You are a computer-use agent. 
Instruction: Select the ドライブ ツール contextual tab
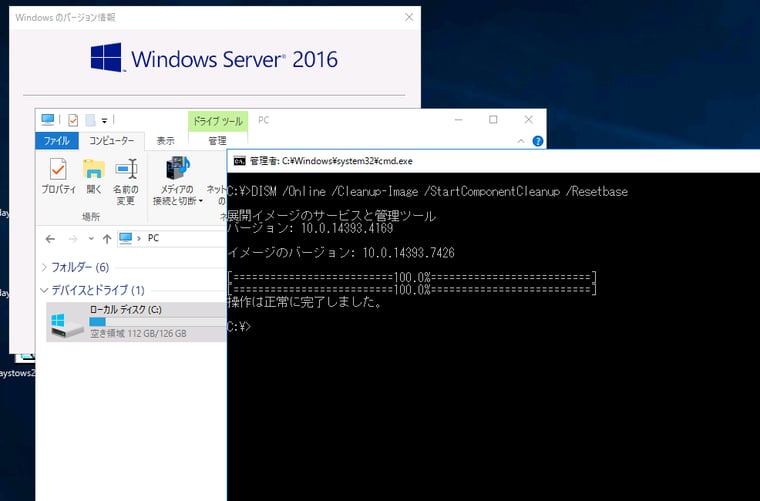click(218, 121)
